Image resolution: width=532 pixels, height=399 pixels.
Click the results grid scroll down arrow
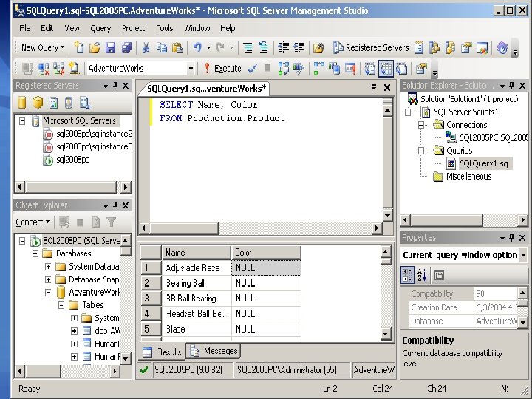[386, 334]
